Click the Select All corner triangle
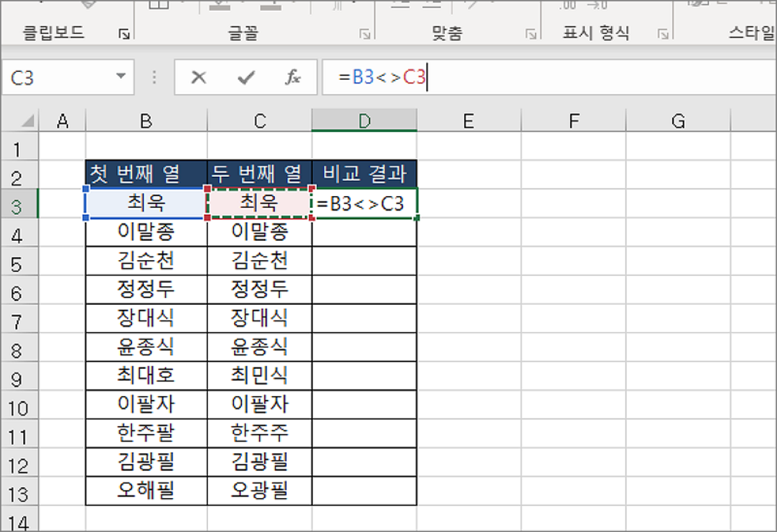Image resolution: width=777 pixels, height=532 pixels. click(28, 121)
